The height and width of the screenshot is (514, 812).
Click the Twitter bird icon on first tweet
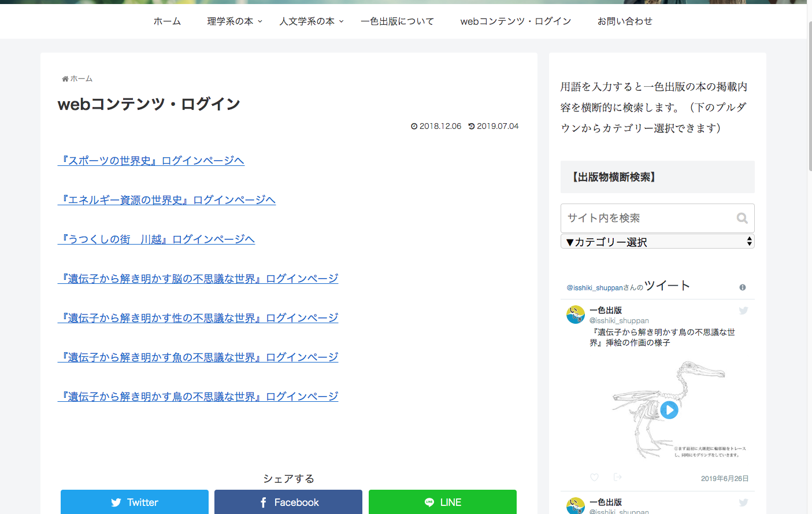[743, 311]
